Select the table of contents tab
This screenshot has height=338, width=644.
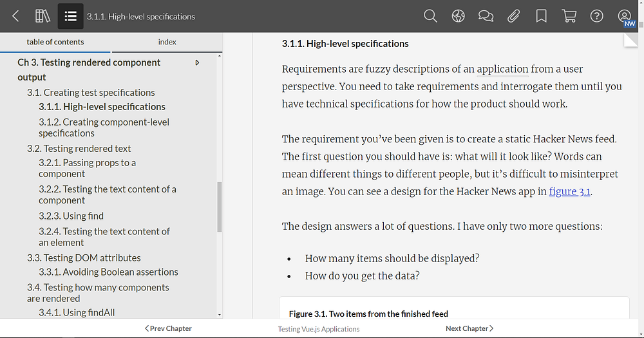55,42
